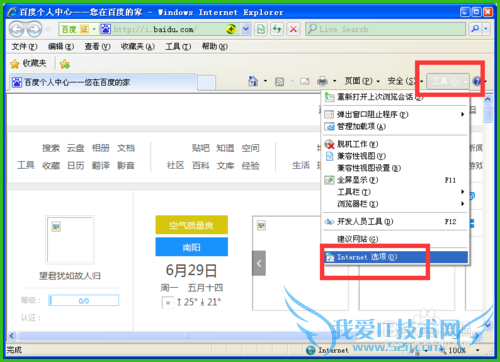
Task: Select 兼容性视图设置(B) menu item
Action: (395, 168)
